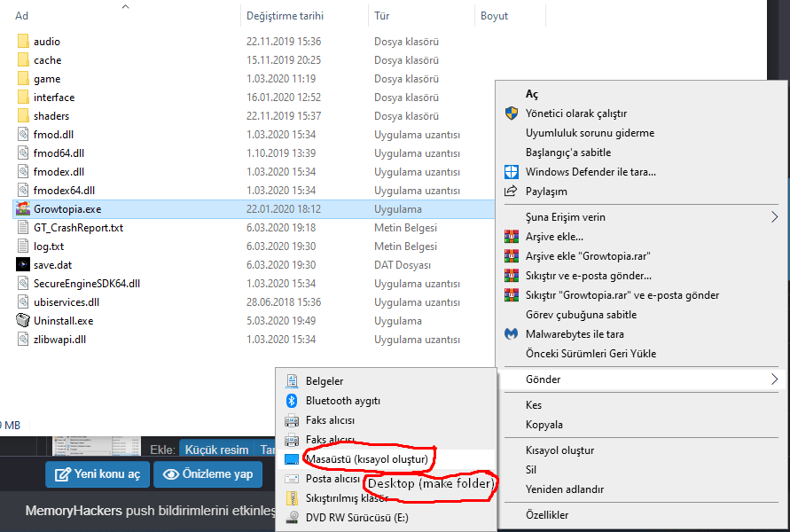Choose Kopyala from the context menu

click(x=544, y=425)
